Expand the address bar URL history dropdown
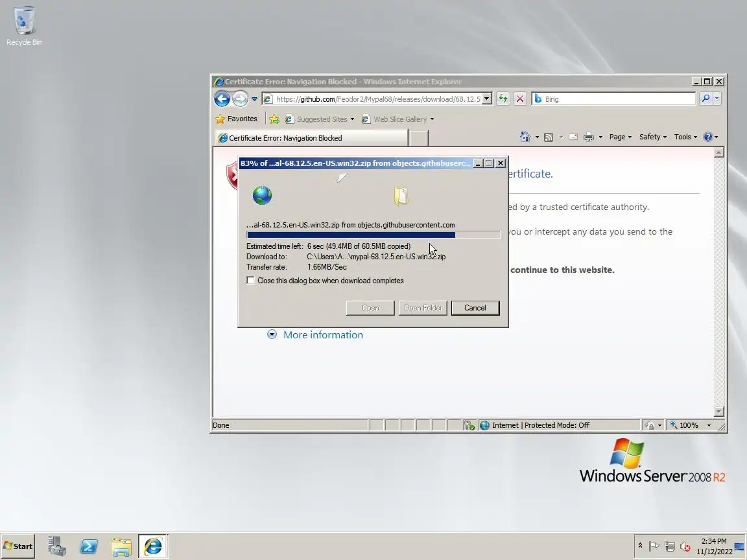 click(x=487, y=99)
